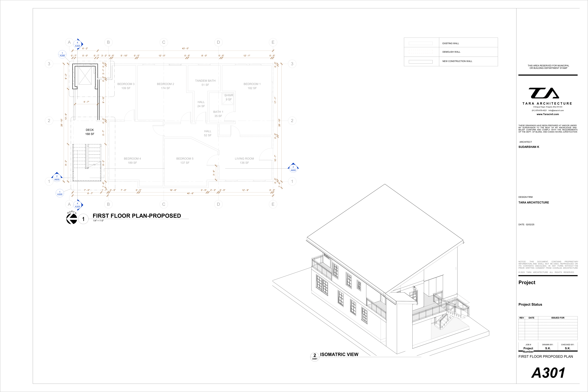The height and width of the screenshot is (392, 588).
Task: Select grid bubble E above the plan
Action: (273, 42)
